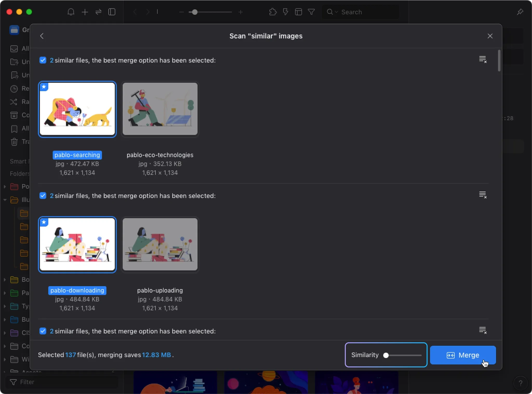This screenshot has height=394, width=532.
Task: Select the pablo-searching thumbnail
Action: 77,109
